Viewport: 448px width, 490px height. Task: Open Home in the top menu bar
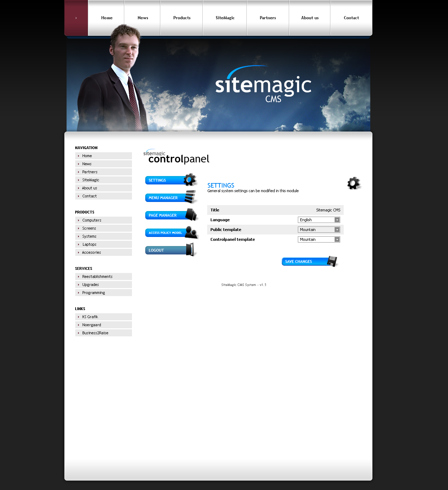[107, 18]
